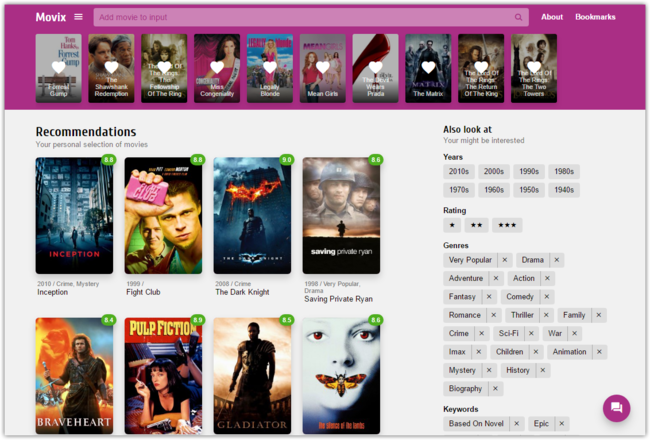Image resolution: width=650 pixels, height=440 pixels.
Task: Open the About page
Action: coord(552,17)
